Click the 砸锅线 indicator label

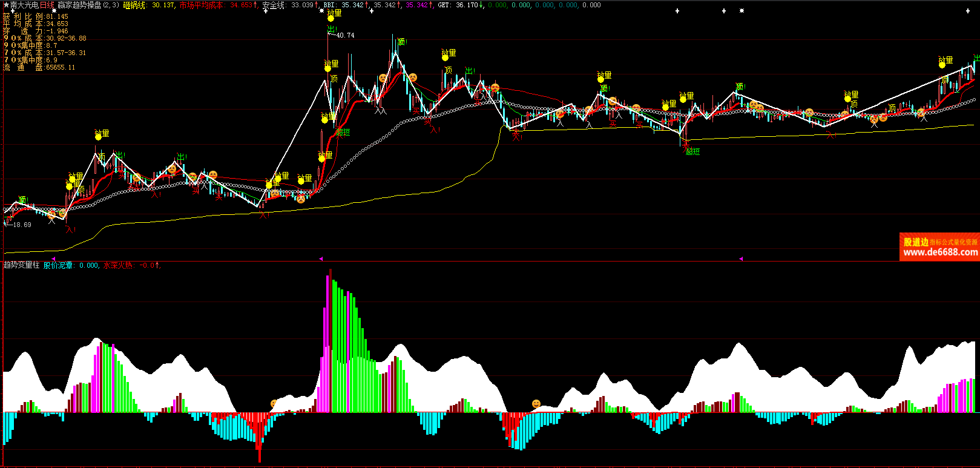pos(134,5)
